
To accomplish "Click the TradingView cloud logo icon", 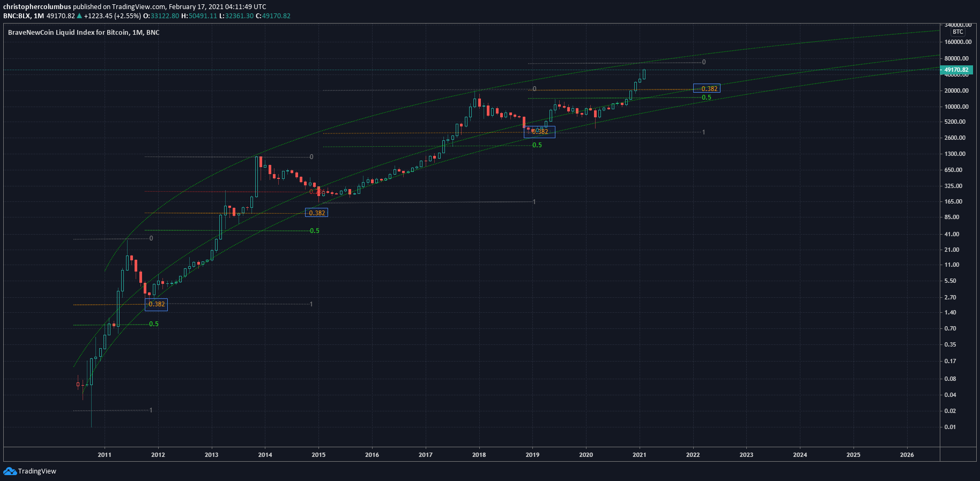I will tap(10, 471).
